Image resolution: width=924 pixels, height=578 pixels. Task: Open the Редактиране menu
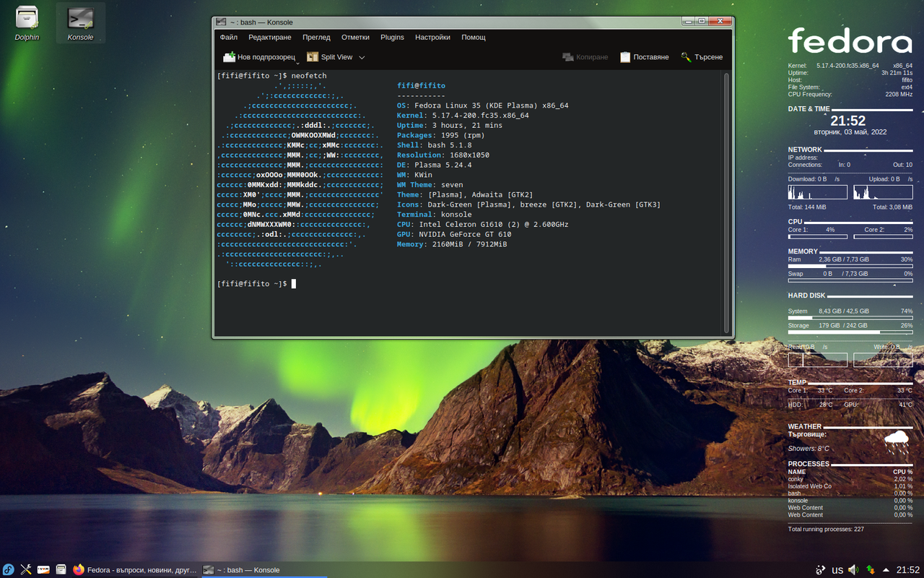(270, 37)
